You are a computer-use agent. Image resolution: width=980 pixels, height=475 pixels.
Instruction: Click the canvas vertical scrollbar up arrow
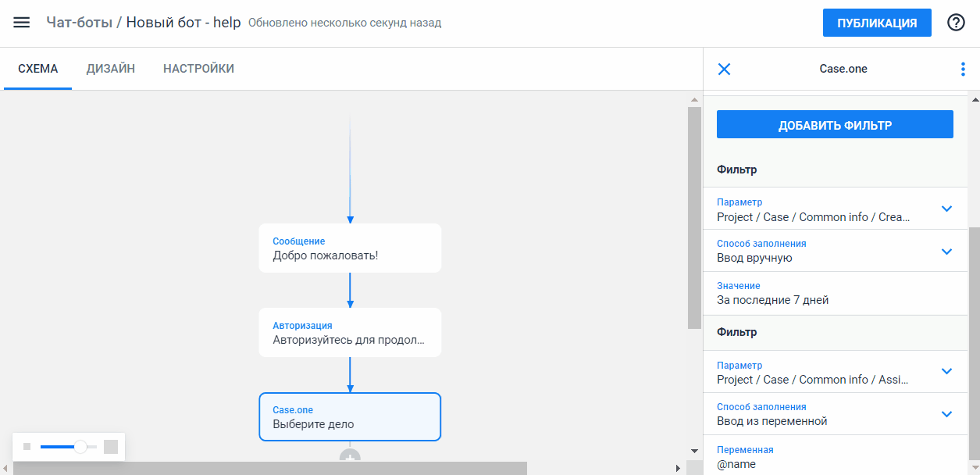pos(693,99)
